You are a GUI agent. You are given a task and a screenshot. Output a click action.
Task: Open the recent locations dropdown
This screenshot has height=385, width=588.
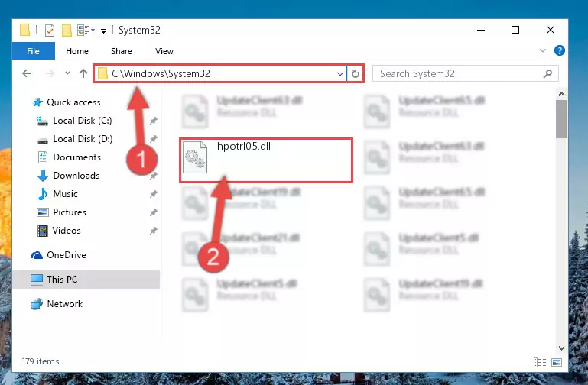[x=67, y=73]
